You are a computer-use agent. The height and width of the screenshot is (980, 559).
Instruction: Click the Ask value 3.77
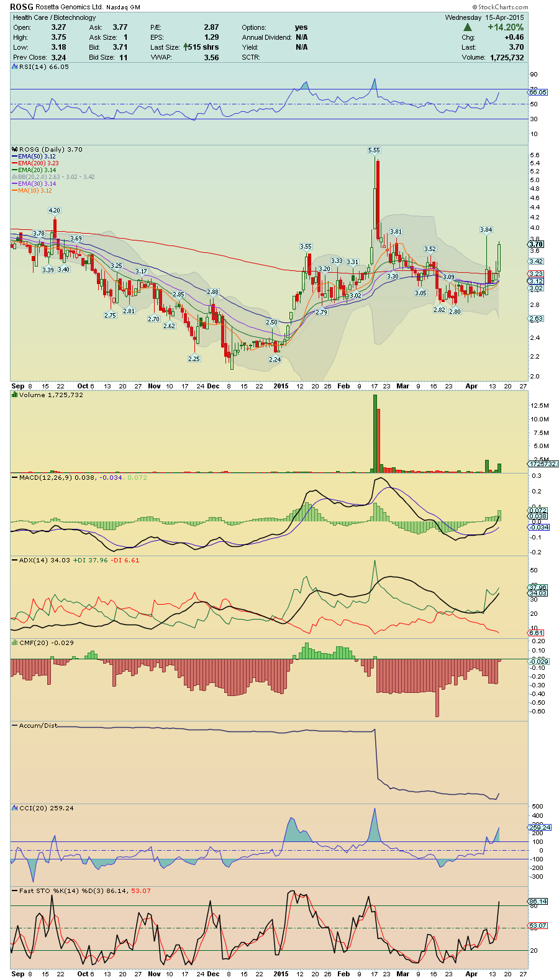[120, 27]
